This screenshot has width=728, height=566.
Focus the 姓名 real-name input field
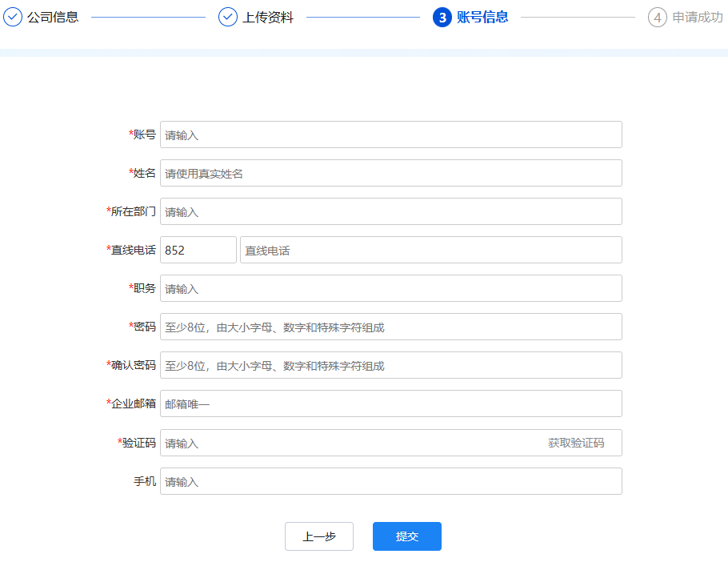[x=391, y=174]
